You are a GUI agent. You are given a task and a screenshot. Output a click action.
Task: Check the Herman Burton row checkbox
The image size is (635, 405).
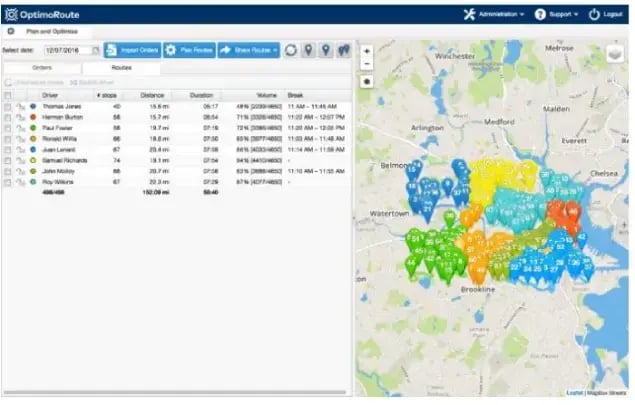pos(8,117)
